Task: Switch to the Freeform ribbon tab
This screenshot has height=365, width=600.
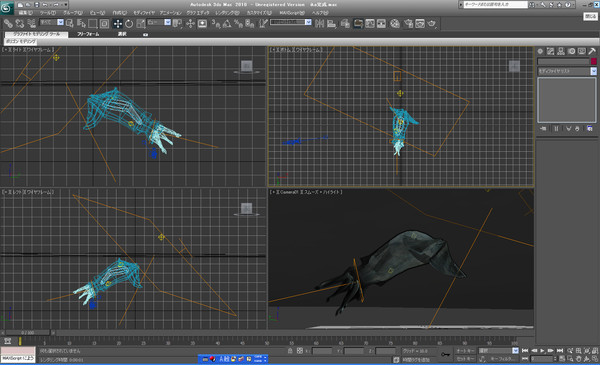Action: [88, 34]
